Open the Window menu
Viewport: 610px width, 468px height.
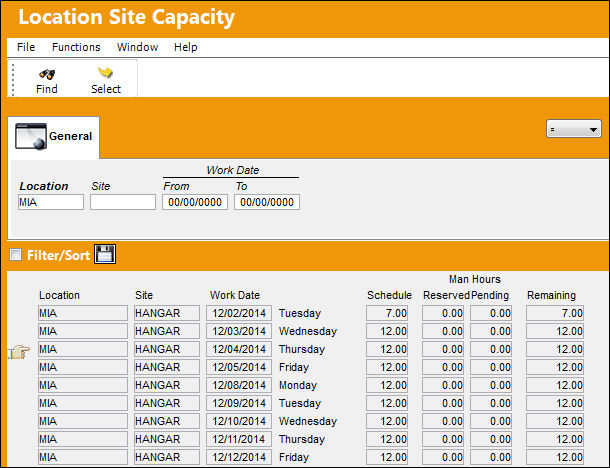tap(137, 47)
